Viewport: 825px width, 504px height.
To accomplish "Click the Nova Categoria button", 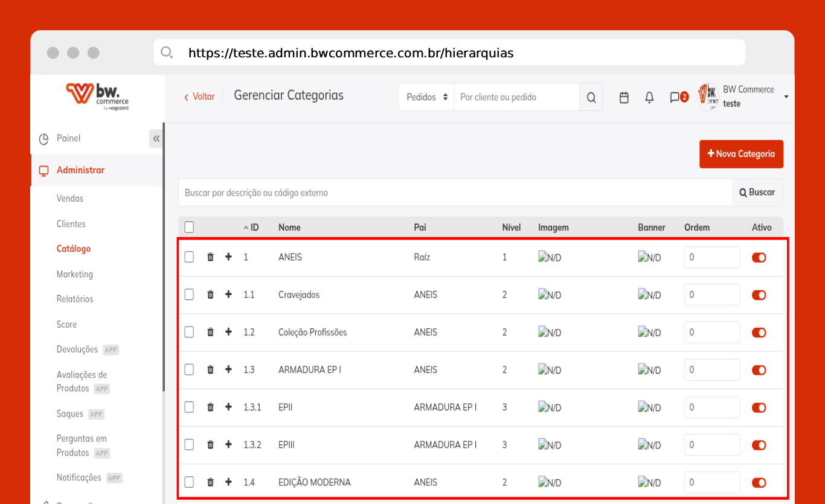I will (x=741, y=154).
